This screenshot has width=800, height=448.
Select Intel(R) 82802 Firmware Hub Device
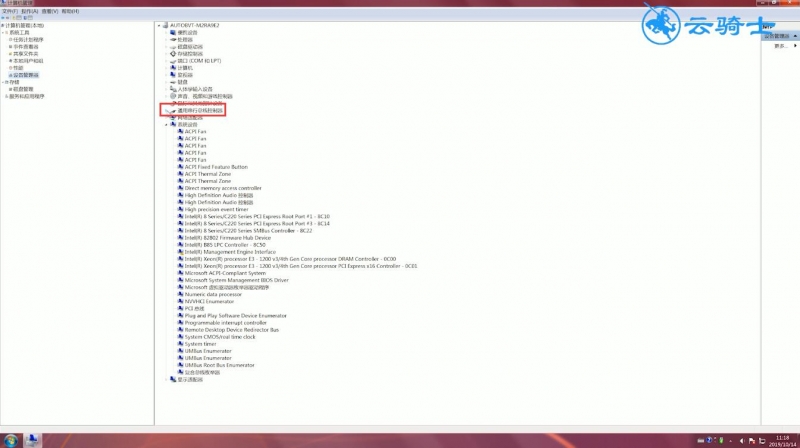click(x=228, y=238)
